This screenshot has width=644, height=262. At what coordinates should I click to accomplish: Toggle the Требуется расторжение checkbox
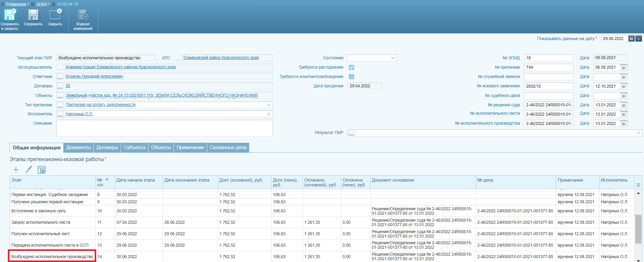point(351,67)
